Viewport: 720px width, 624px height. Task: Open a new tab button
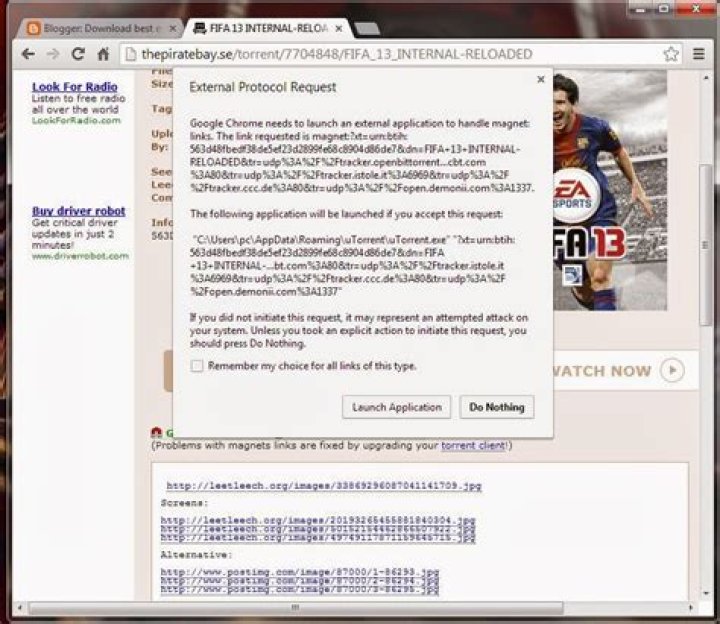[x=367, y=28]
